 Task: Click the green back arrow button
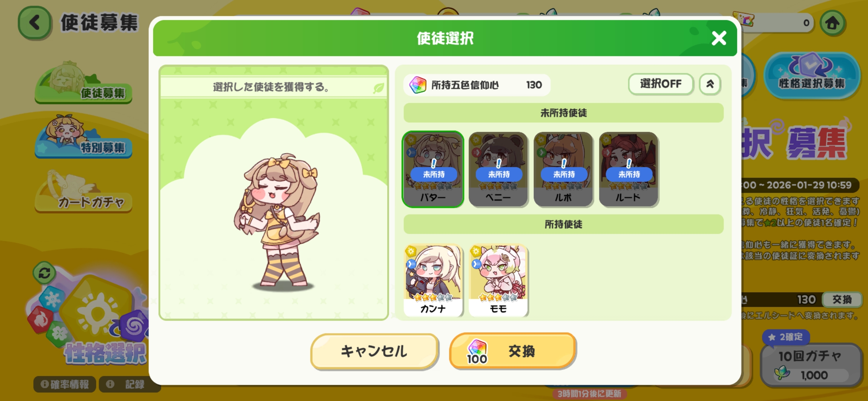34,23
